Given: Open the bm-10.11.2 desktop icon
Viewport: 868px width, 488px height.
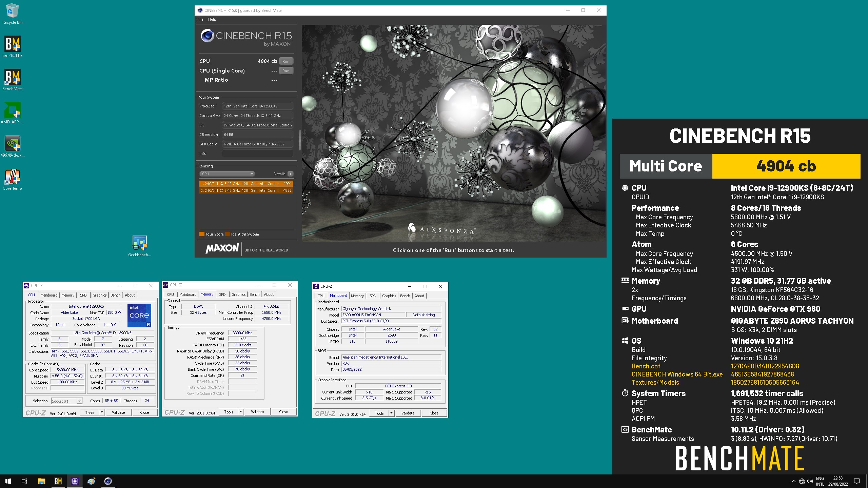Looking at the screenshot, I should pyautogui.click(x=12, y=47).
